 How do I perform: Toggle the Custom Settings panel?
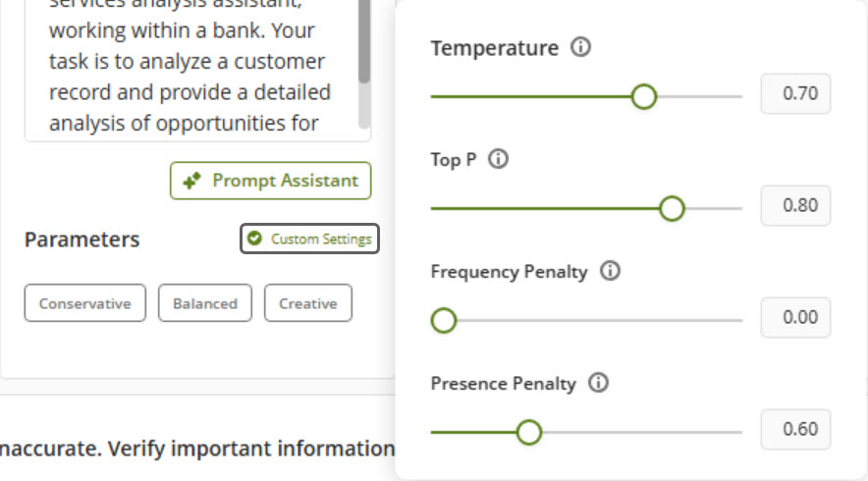click(309, 239)
